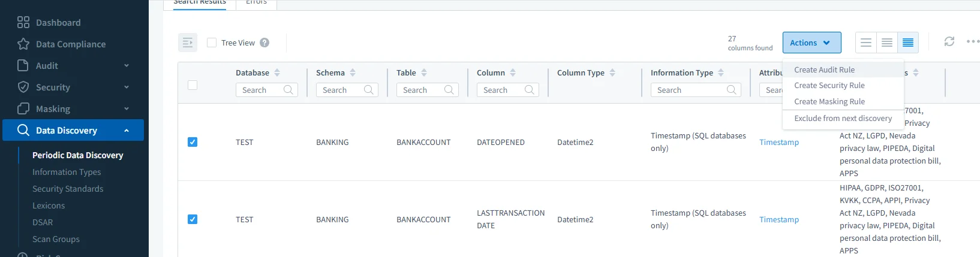The height and width of the screenshot is (257, 980).
Task: Open Timestamp attribute link for DATEOPENED
Action: tap(779, 142)
